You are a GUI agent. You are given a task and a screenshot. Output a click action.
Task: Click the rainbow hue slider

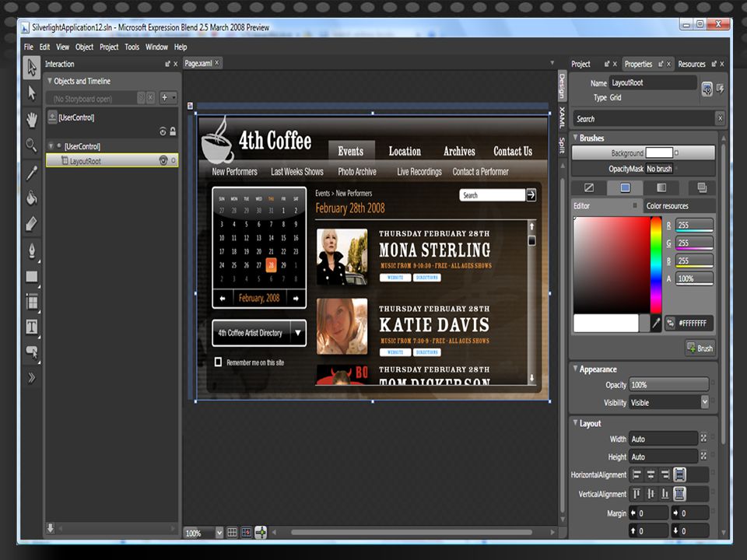(x=656, y=264)
